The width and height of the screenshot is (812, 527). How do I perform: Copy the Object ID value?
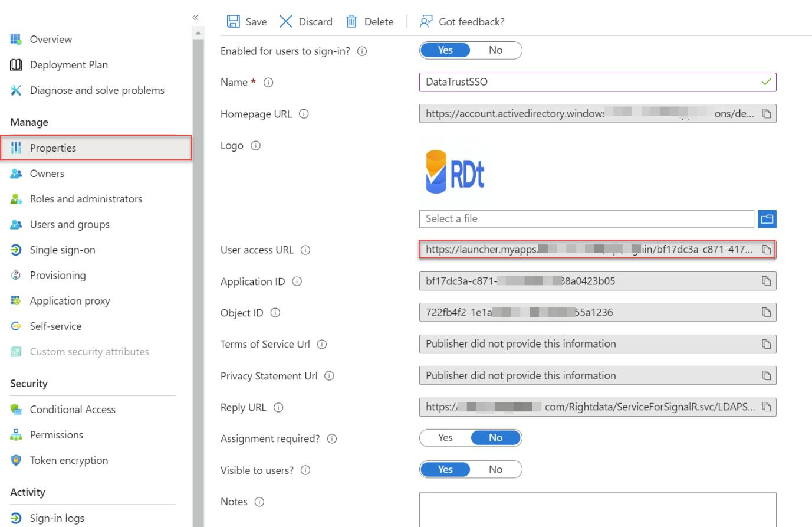click(x=767, y=313)
